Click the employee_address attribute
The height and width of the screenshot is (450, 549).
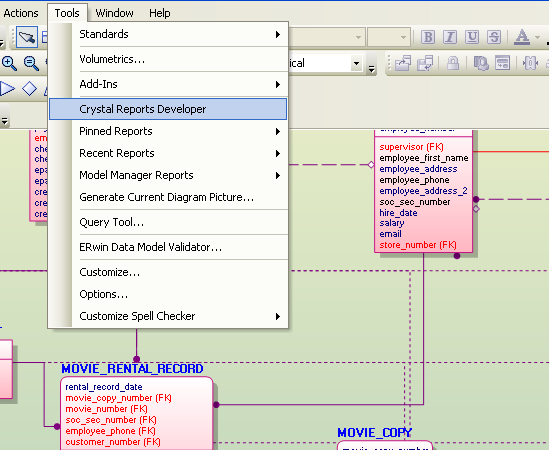pos(418,169)
